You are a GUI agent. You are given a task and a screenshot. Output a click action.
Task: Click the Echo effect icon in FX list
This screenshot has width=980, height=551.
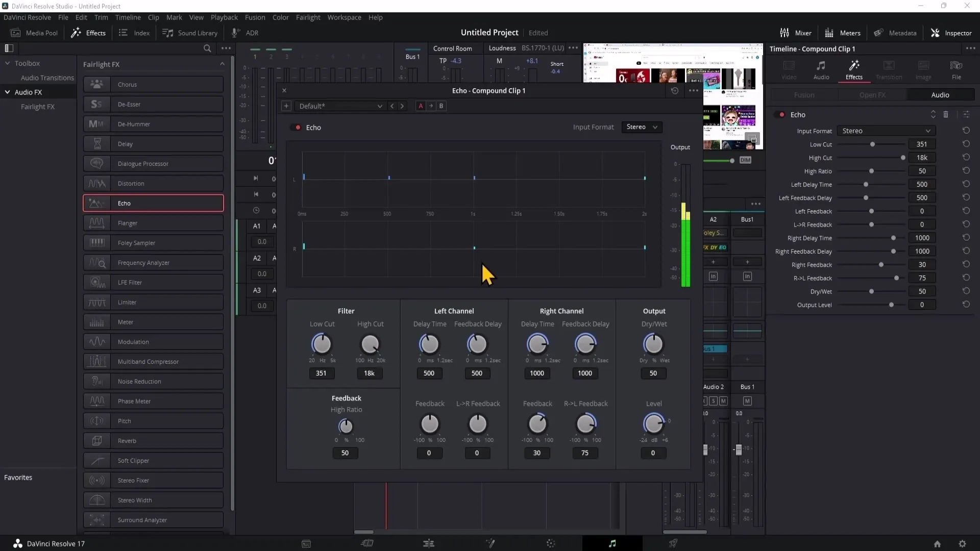click(96, 203)
